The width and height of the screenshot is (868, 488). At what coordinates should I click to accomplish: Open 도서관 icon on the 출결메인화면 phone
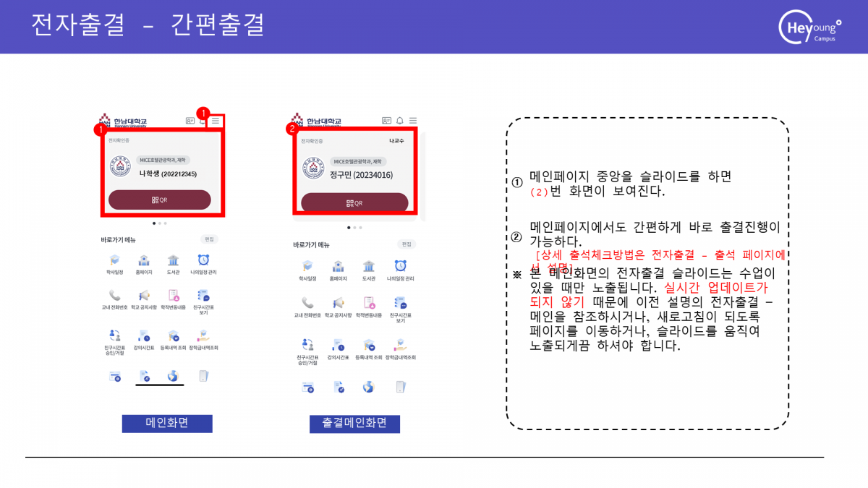pyautogui.click(x=369, y=271)
